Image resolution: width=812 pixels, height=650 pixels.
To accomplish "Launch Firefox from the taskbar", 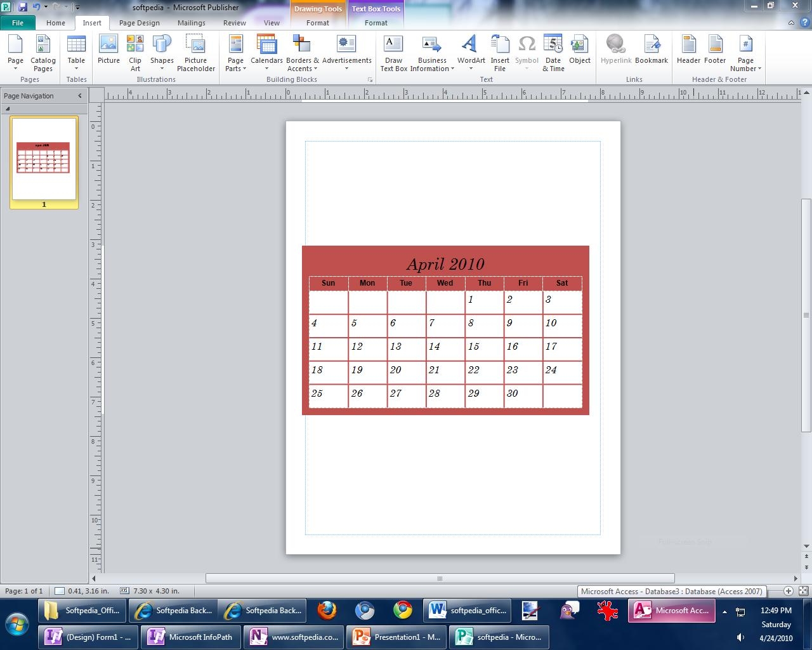I will pyautogui.click(x=327, y=611).
